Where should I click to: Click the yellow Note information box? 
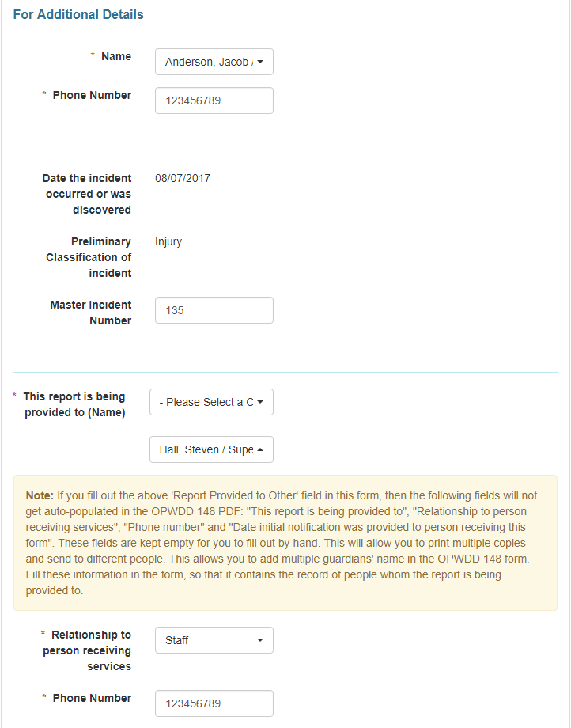click(x=285, y=543)
